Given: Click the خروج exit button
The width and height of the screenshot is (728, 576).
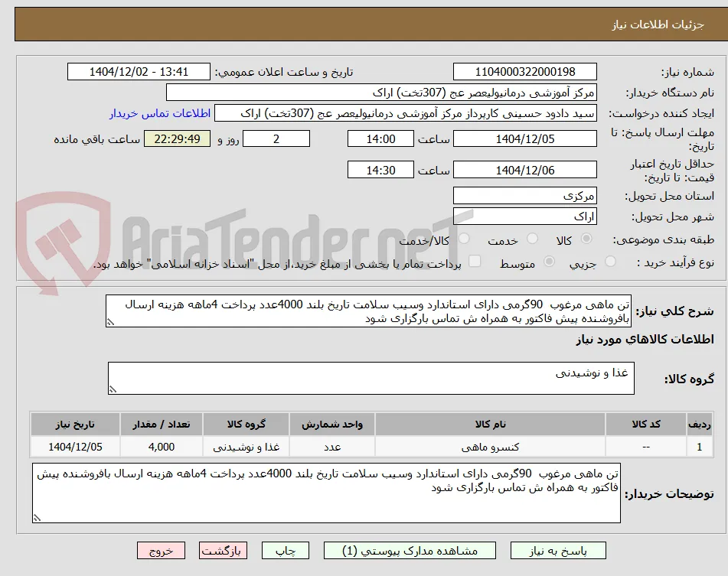Looking at the screenshot, I should point(161,551).
